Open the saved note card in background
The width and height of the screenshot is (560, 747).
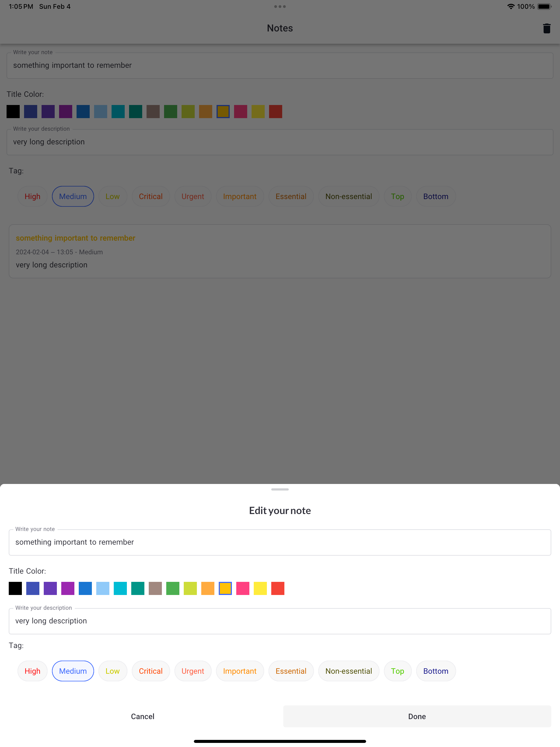pyautogui.click(x=280, y=251)
